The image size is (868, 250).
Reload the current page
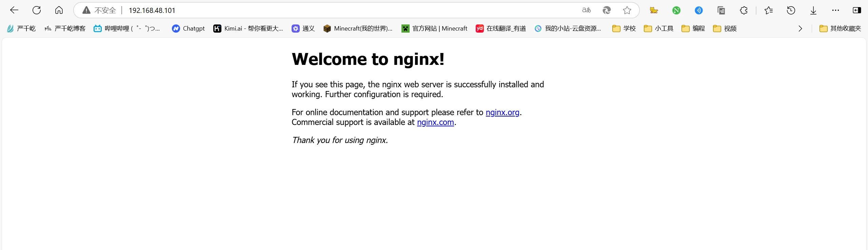(x=37, y=10)
